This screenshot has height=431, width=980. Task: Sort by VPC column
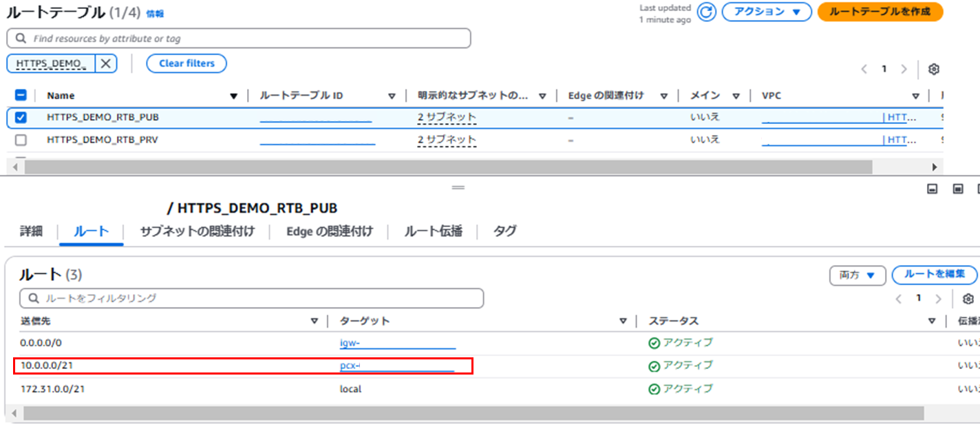click(915, 96)
